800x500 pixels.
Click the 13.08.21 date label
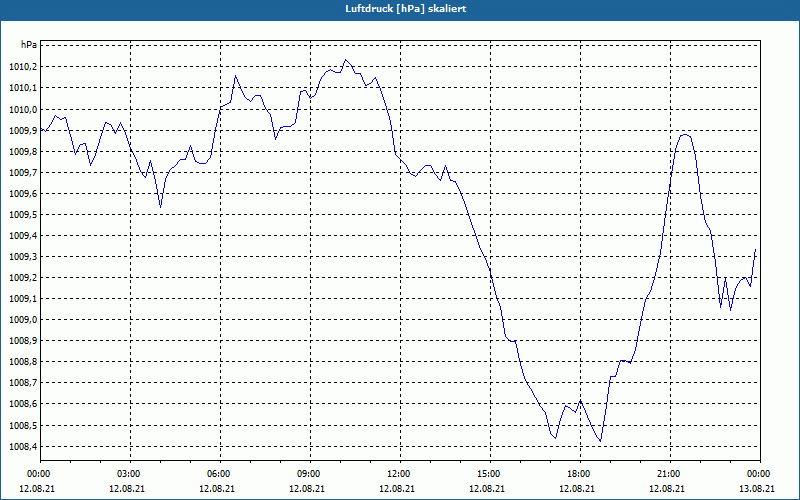coord(757,488)
